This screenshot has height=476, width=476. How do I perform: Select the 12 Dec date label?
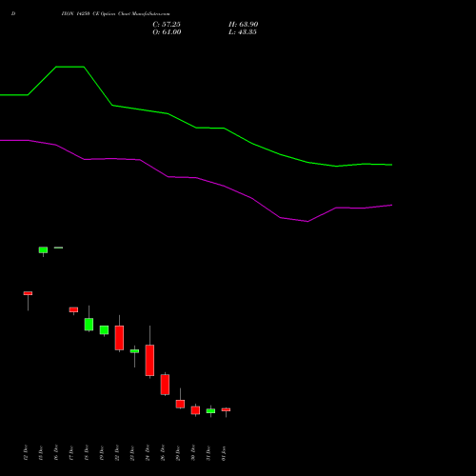click(26, 453)
